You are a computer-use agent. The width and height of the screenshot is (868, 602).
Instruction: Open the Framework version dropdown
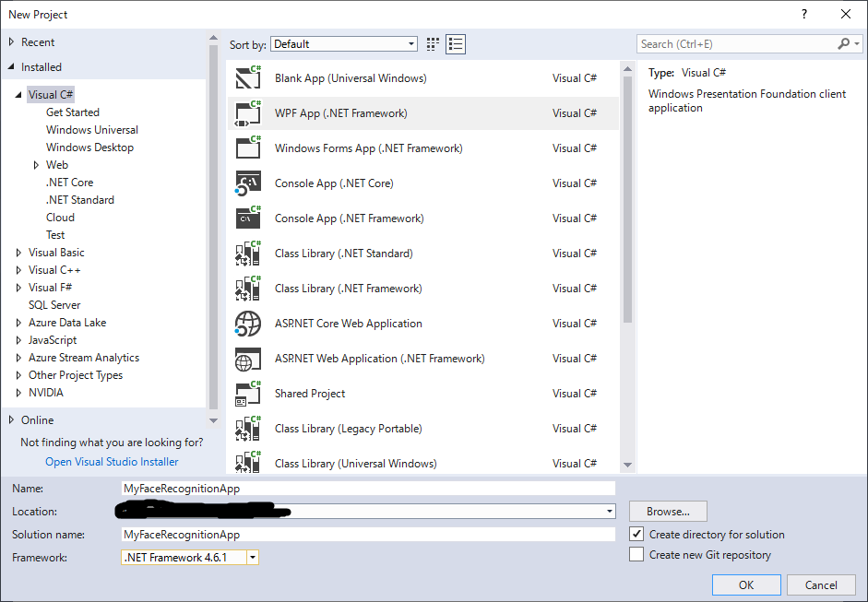point(253,557)
